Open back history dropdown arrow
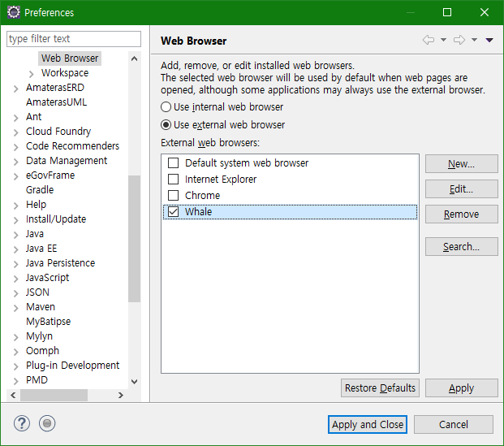Screen dimensions: 504x446 coord(443,40)
